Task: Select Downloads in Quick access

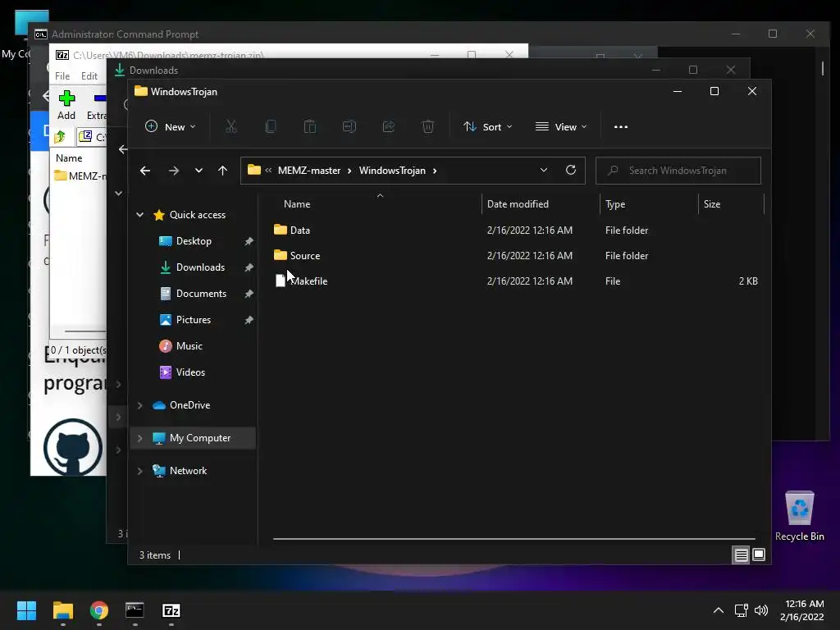Action: click(x=200, y=267)
